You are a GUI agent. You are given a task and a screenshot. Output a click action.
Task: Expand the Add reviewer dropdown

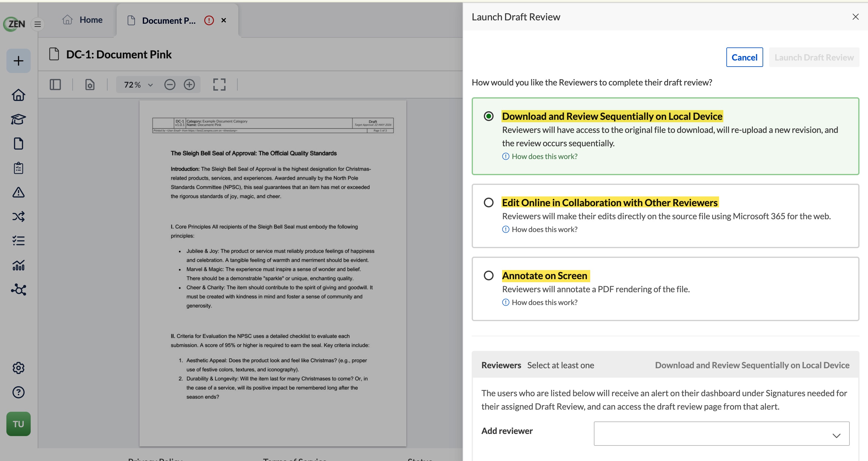coord(722,434)
